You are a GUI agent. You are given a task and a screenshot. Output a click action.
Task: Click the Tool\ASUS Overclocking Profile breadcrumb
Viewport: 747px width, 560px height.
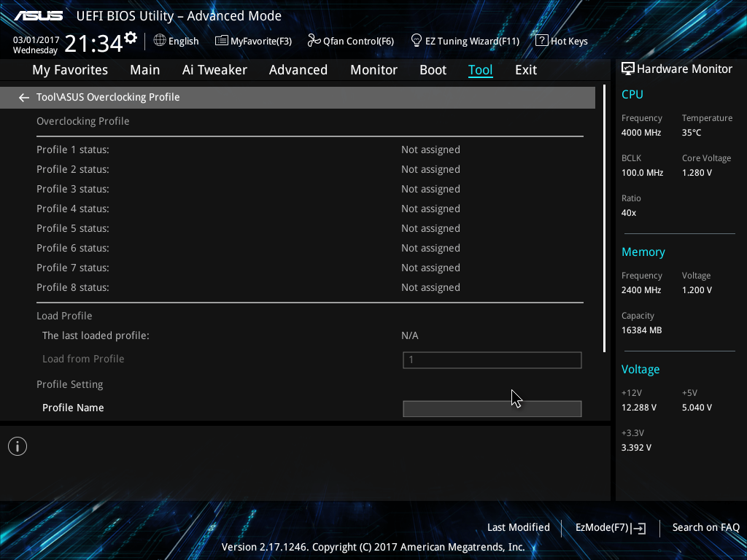tap(108, 97)
